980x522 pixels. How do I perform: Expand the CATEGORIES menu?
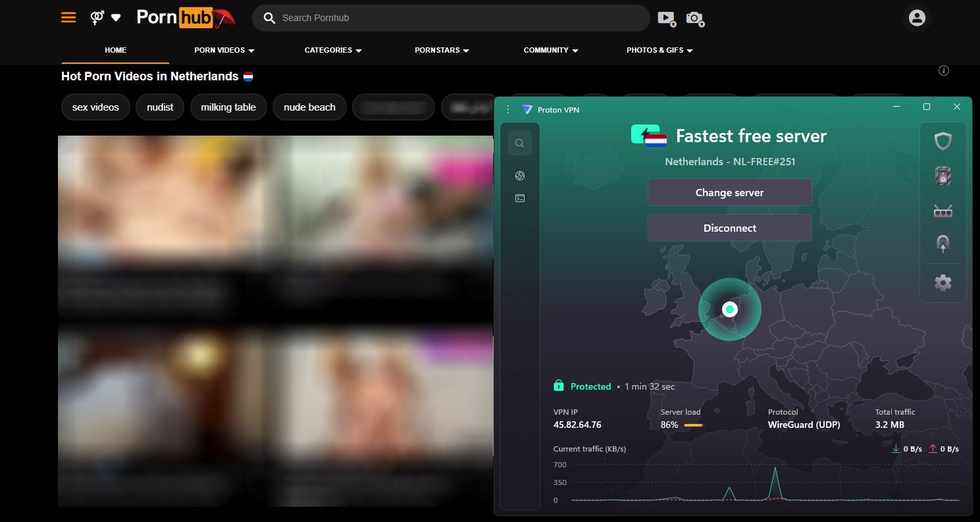tap(333, 50)
